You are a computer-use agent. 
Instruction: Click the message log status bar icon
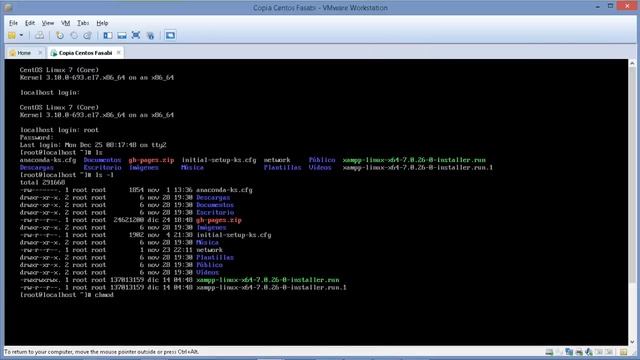click(623, 352)
